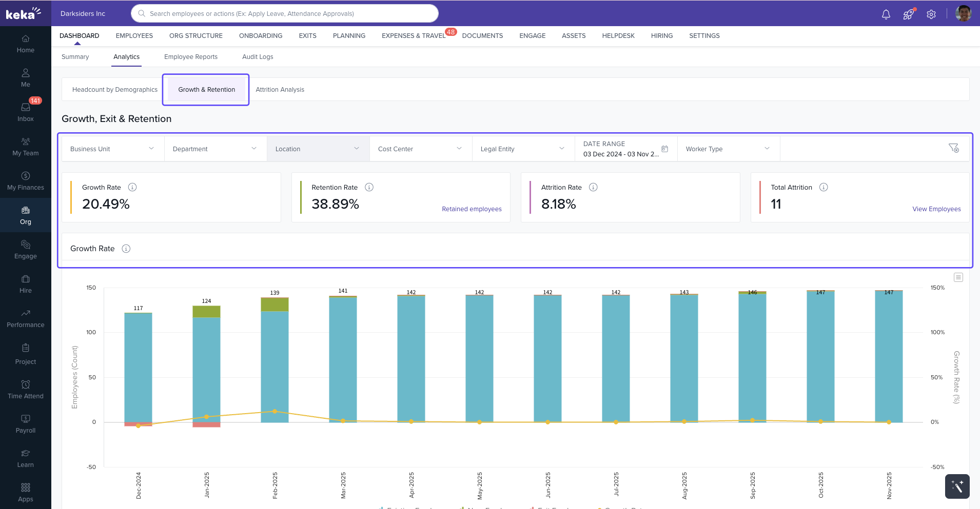
Task: Go to Payroll in the sidebar
Action: tap(26, 423)
